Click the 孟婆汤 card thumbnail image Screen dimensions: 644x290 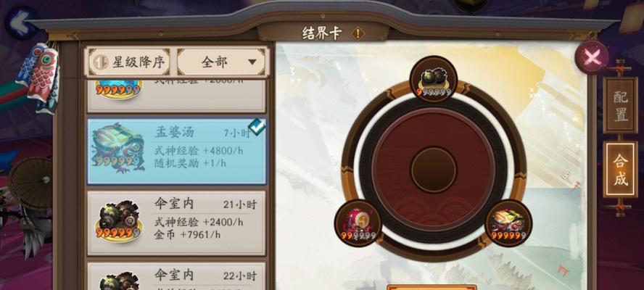tap(118, 148)
